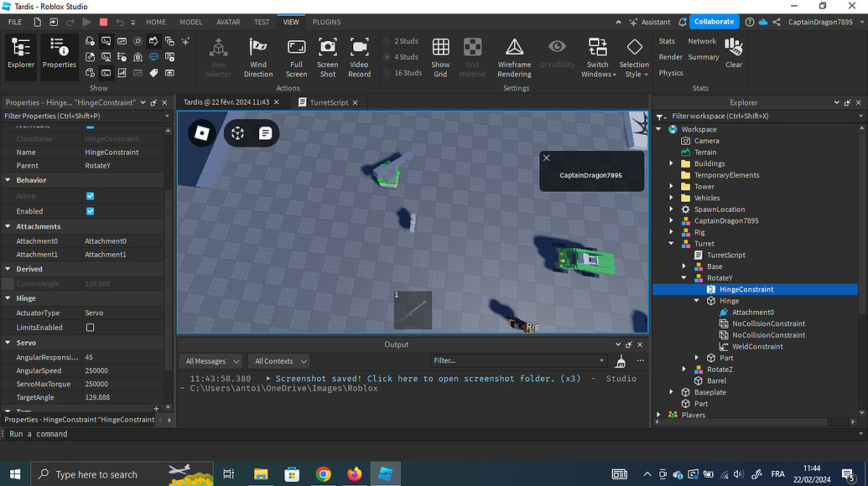This screenshot has width=868, height=486.
Task: Expand the RotateZ model
Action: coord(684,370)
